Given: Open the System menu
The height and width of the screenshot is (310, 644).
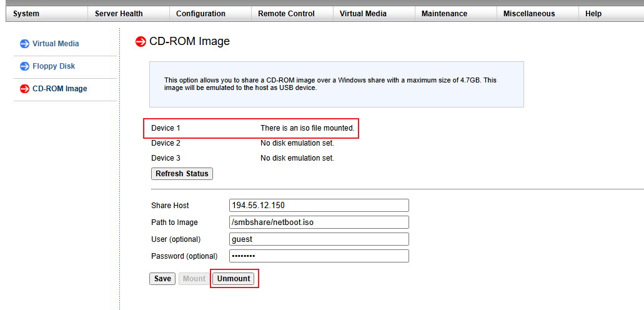Looking at the screenshot, I should coord(26,14).
